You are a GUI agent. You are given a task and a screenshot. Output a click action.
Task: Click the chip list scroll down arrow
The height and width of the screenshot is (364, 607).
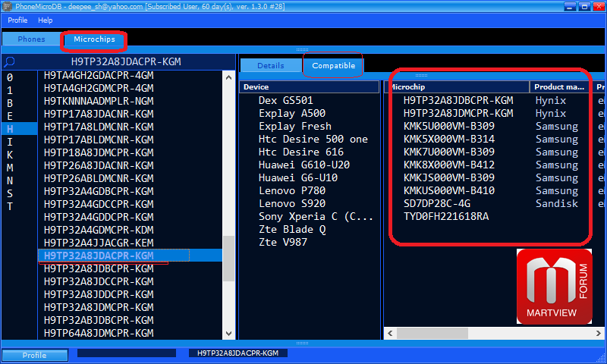[x=228, y=333]
